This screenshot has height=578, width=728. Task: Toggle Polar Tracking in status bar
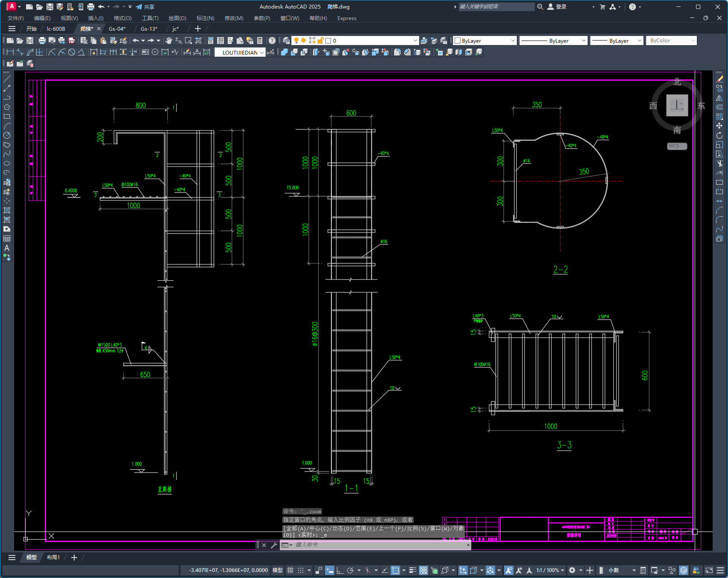[x=351, y=570]
